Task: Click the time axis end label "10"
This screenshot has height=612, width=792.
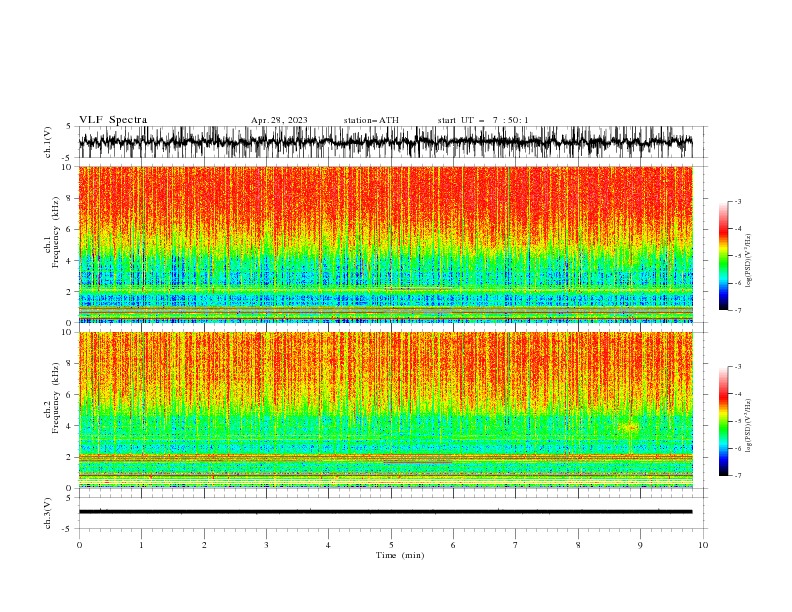Action: 703,545
